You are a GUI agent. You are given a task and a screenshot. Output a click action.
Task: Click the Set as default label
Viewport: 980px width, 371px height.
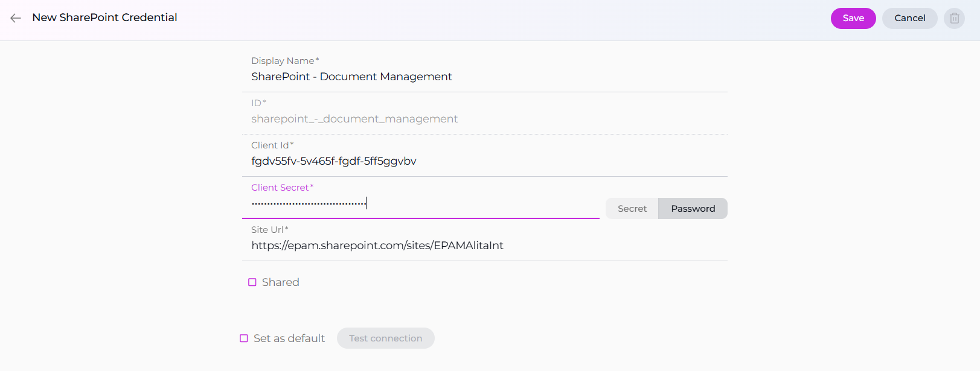pos(289,338)
